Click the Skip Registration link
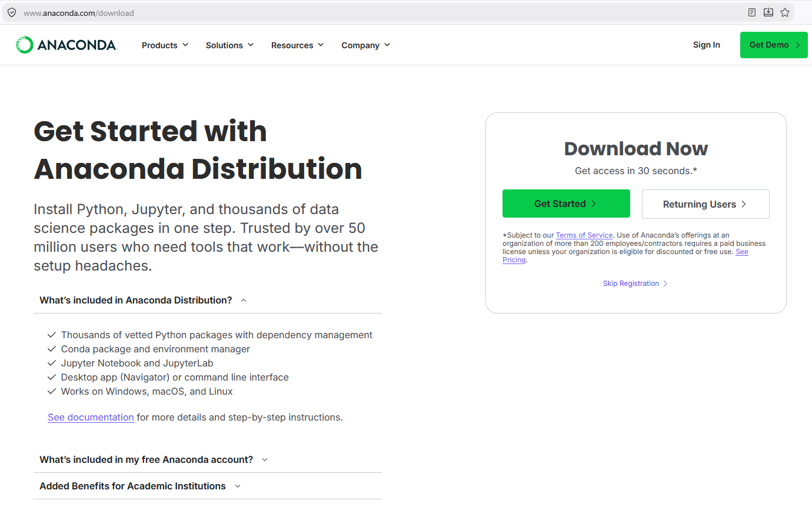812x507 pixels. pyautogui.click(x=635, y=283)
